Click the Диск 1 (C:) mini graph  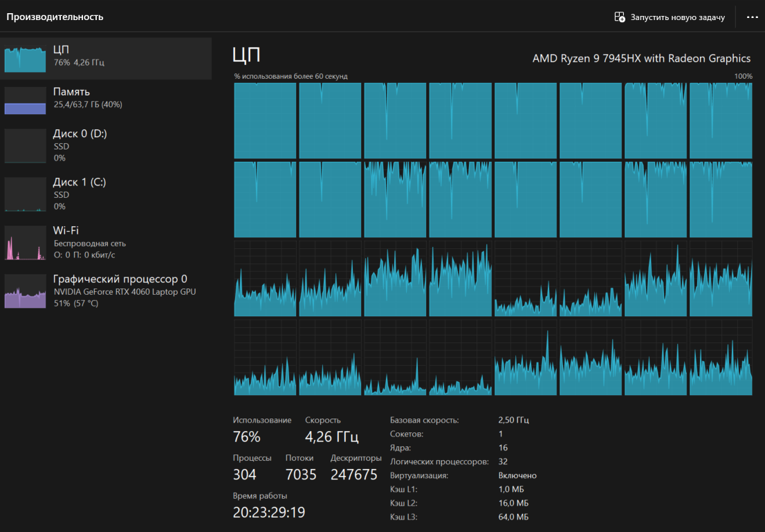coord(26,194)
